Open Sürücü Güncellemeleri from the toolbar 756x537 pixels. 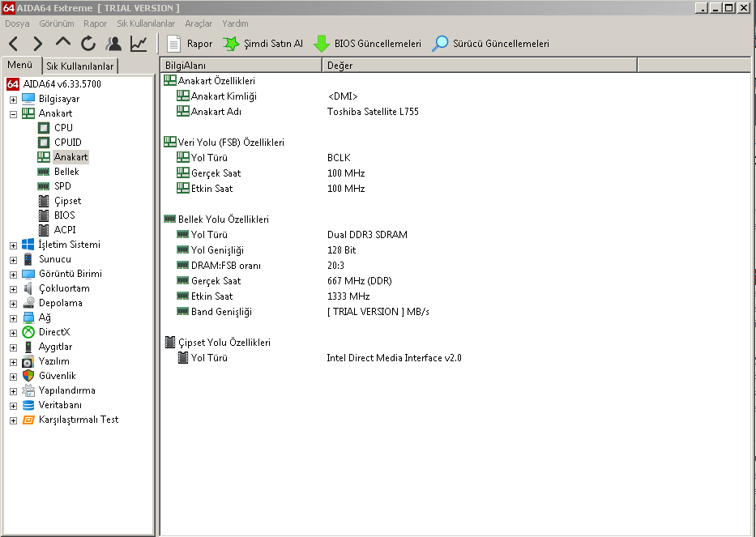pos(490,44)
